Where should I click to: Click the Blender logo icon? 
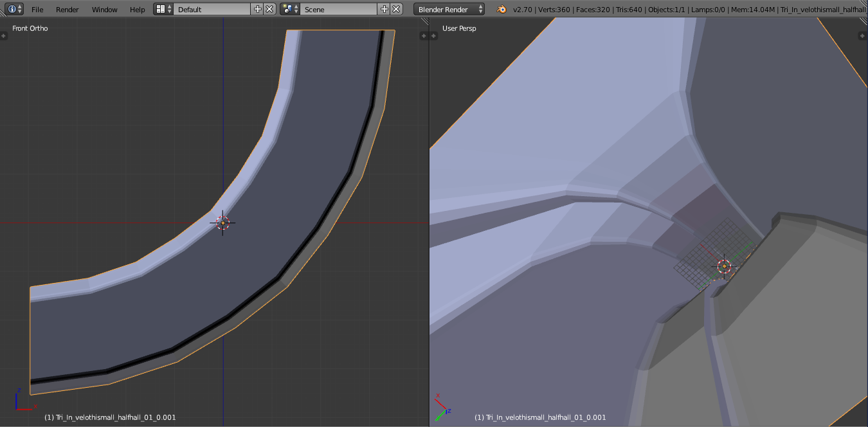(x=501, y=9)
